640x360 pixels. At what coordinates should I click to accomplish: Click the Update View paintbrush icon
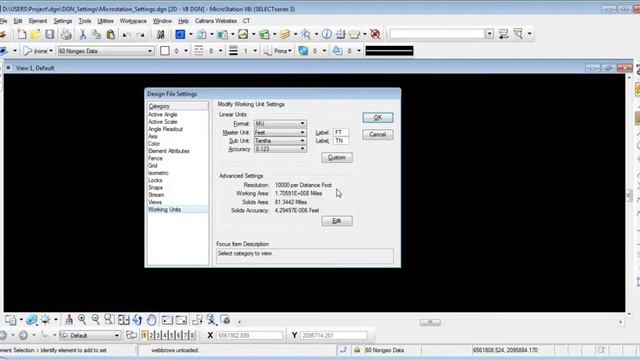69,320
